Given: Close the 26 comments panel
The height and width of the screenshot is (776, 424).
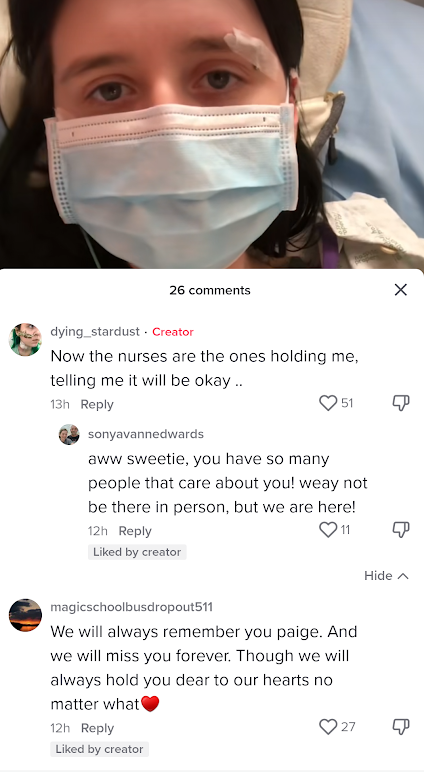Looking at the screenshot, I should coord(401,290).
